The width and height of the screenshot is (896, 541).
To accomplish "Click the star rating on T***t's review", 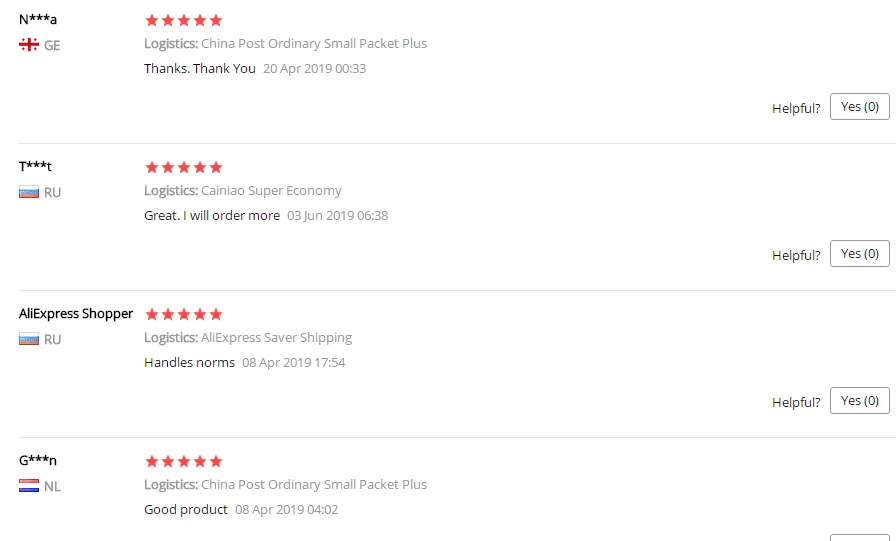I will click(183, 167).
